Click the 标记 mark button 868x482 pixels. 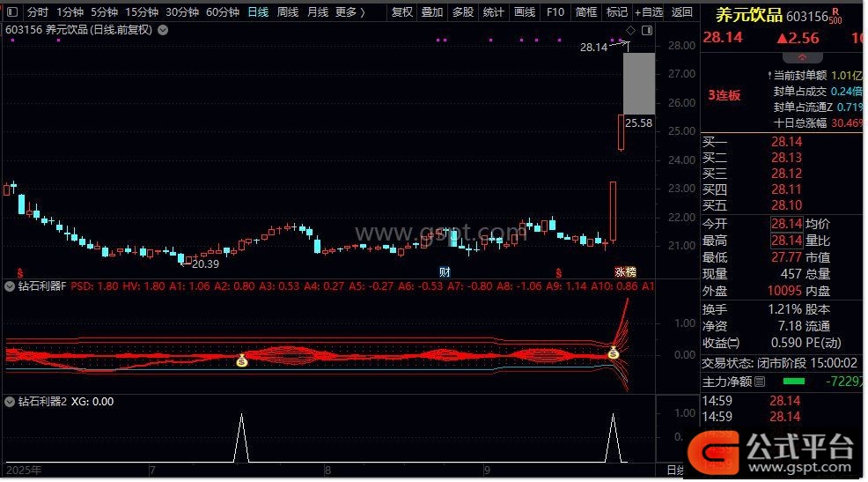point(617,11)
